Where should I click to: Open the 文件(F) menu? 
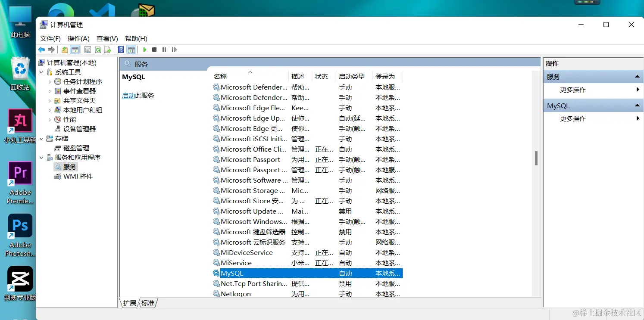click(x=50, y=38)
